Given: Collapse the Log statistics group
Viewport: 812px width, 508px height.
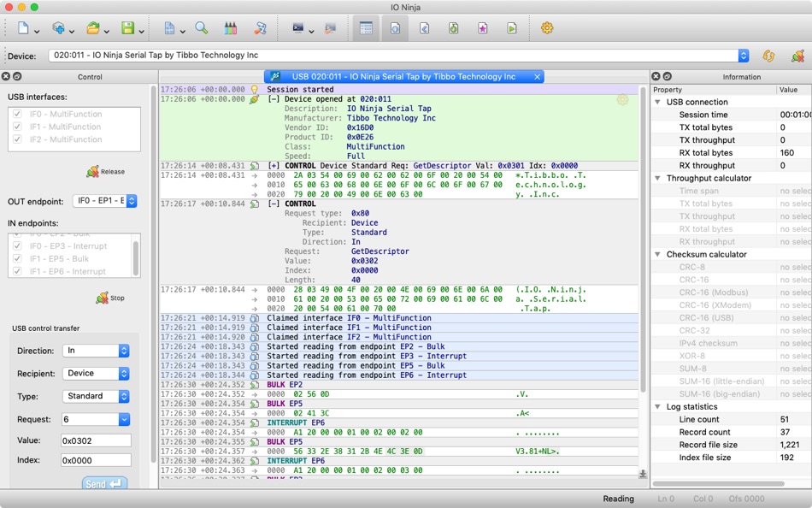Looking at the screenshot, I should pyautogui.click(x=657, y=407).
